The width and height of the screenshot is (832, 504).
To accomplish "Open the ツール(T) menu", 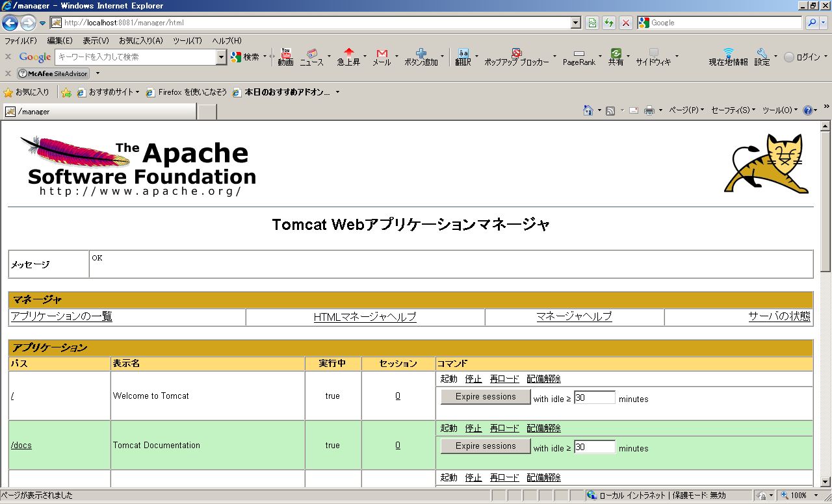I will [x=187, y=40].
